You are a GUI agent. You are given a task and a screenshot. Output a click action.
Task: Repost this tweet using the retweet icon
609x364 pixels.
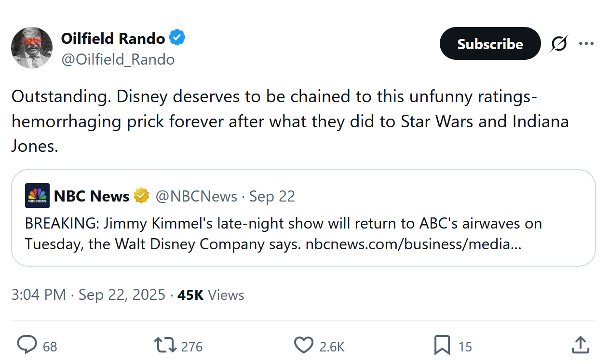(165, 345)
